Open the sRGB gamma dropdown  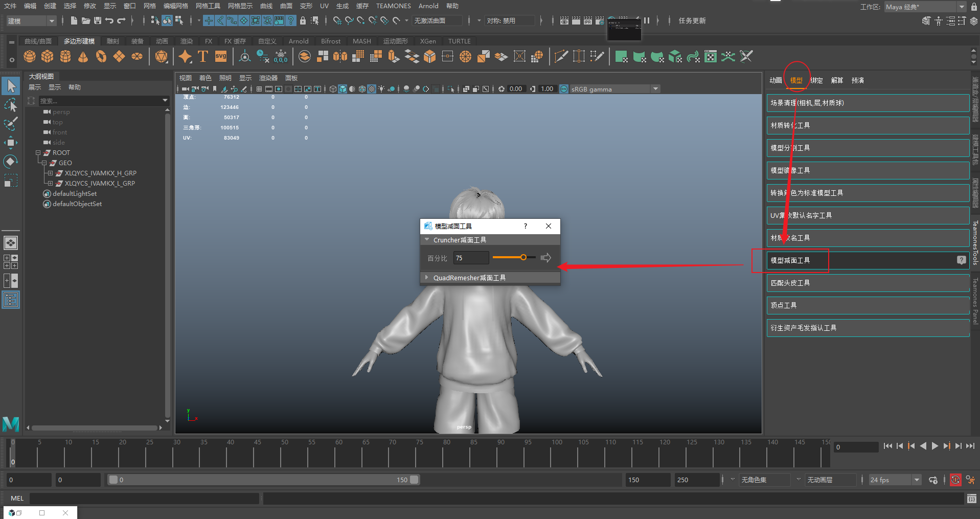655,89
